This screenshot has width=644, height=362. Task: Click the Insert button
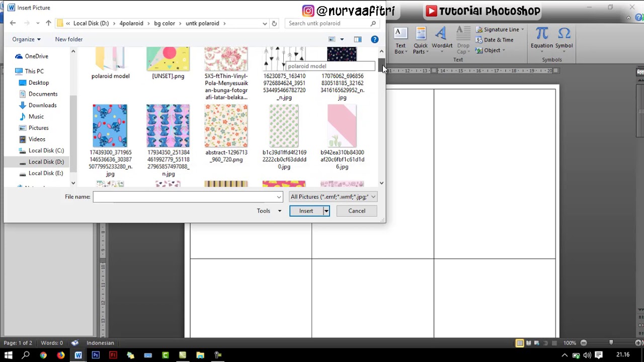point(306,211)
